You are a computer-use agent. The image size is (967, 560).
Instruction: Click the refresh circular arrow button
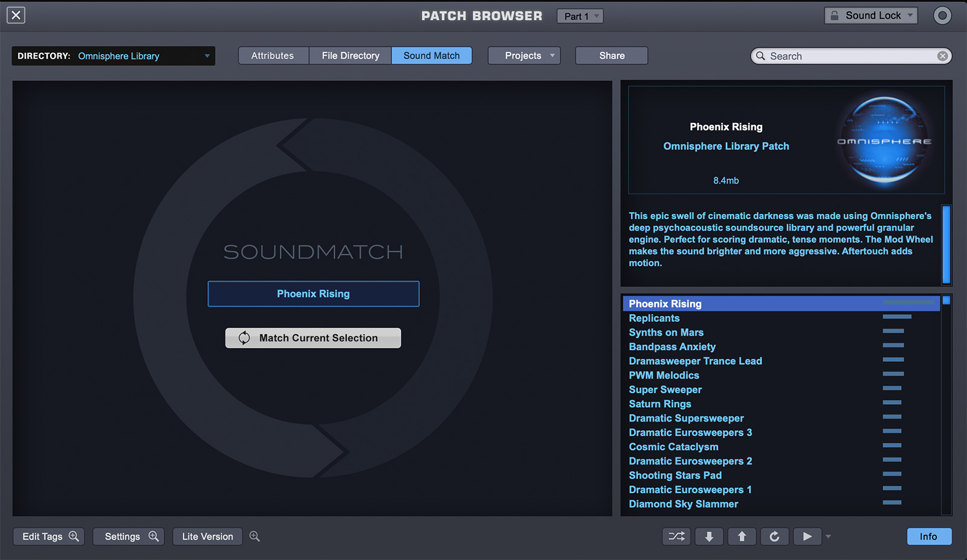tap(775, 536)
